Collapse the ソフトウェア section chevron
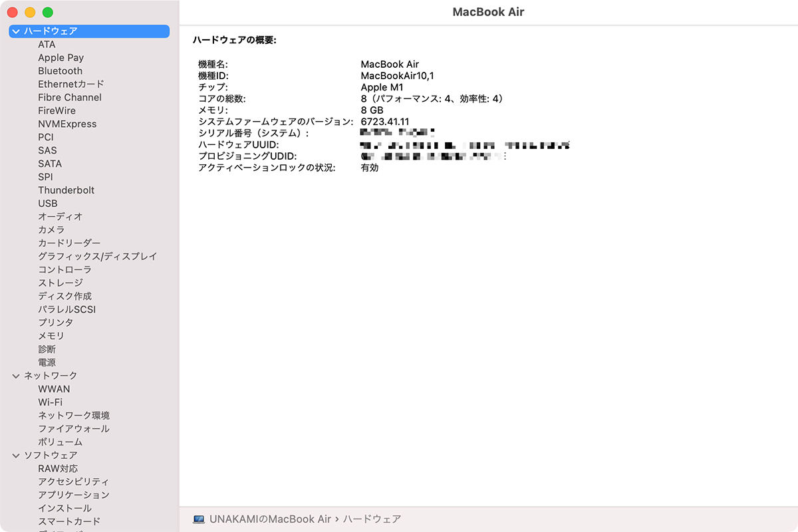The width and height of the screenshot is (798, 532). (16, 456)
